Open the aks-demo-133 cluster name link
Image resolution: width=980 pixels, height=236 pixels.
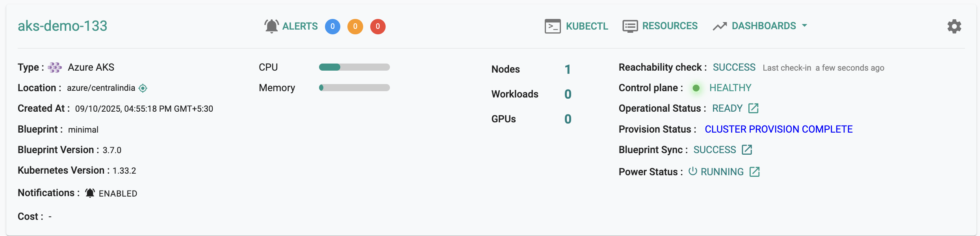63,26
